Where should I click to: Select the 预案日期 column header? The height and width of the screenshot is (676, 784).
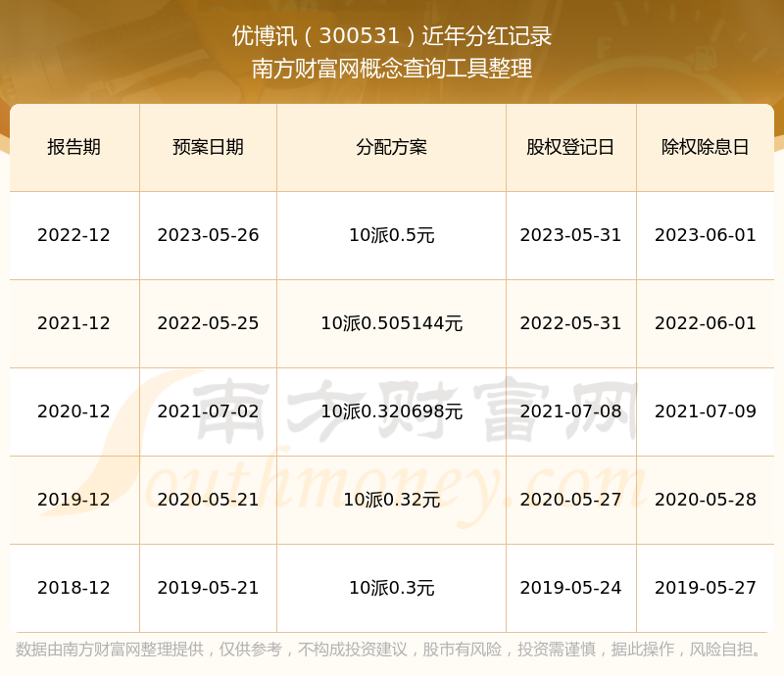tap(208, 147)
